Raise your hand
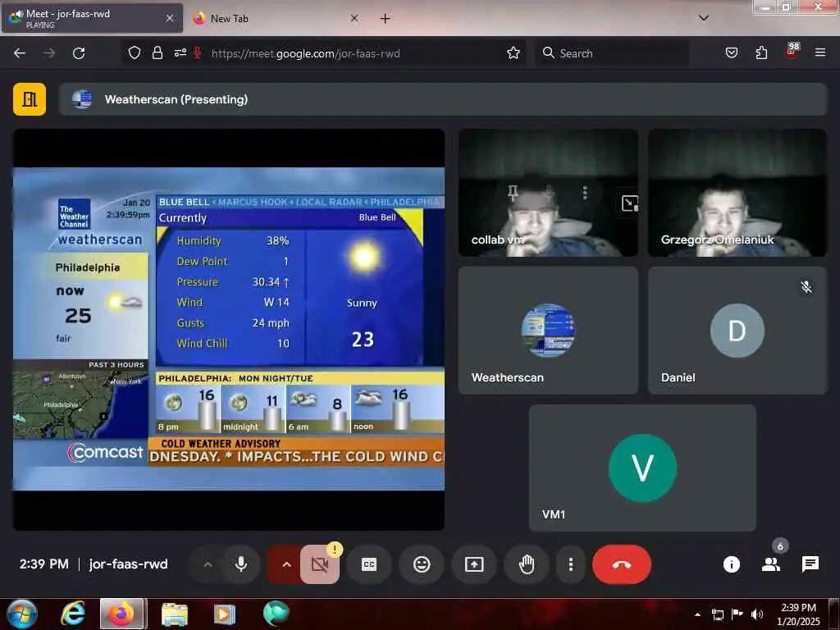This screenshot has height=630, width=840. point(527,564)
